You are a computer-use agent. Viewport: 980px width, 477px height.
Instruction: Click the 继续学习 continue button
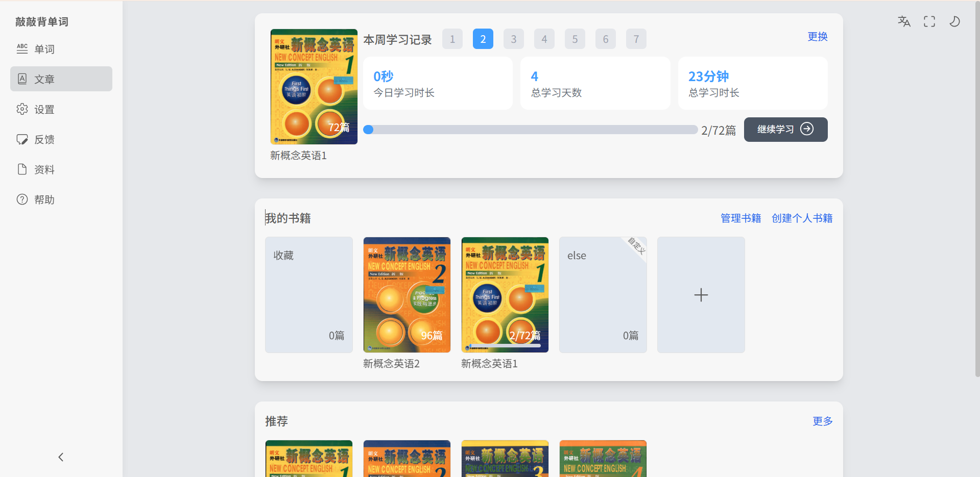786,130
